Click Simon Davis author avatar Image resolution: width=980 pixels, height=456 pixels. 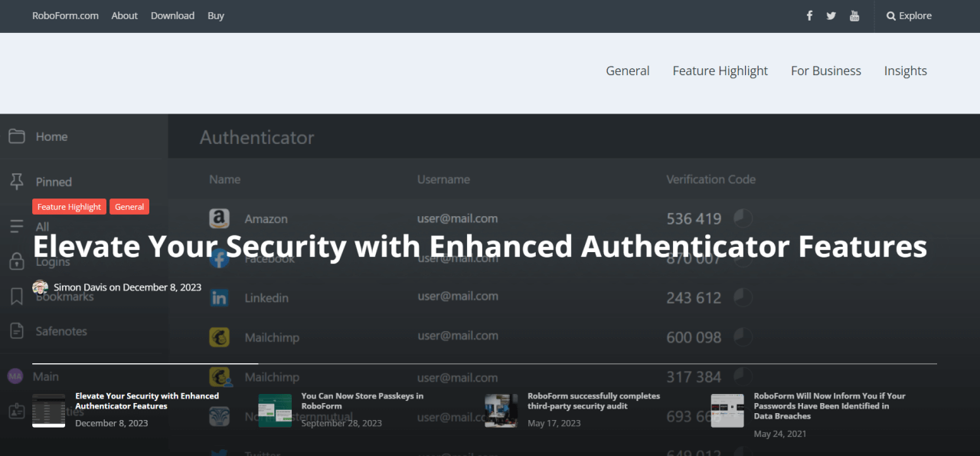pyautogui.click(x=40, y=287)
